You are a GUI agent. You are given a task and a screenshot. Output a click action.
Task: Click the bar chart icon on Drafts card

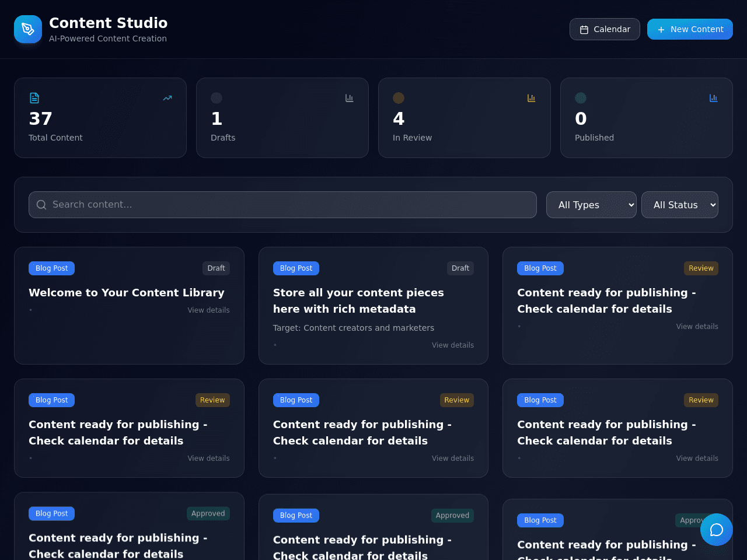350,98
